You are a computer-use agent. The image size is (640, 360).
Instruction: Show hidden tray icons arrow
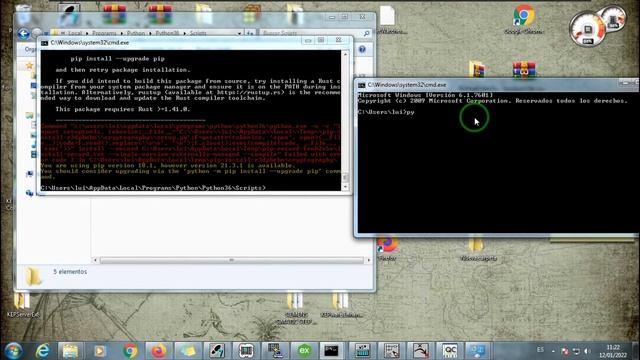pyautogui.click(x=553, y=351)
